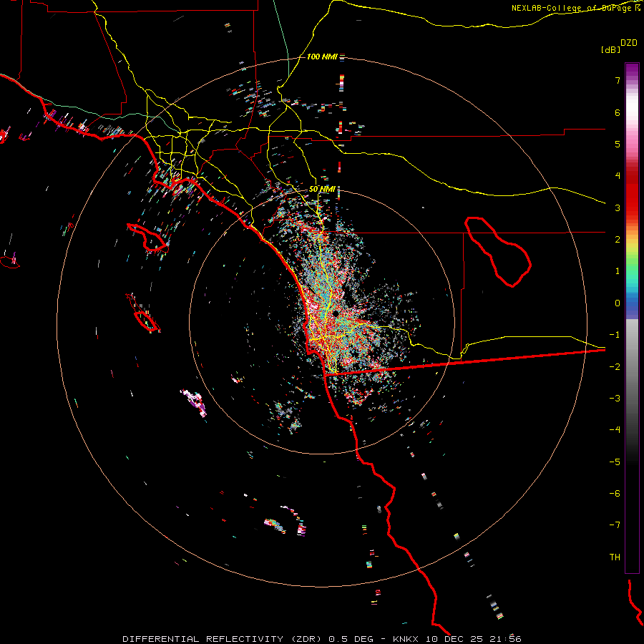Image resolution: width=644 pixels, height=644 pixels.
Task: Click the scale value -2 on the color bar
Action: click(x=615, y=366)
